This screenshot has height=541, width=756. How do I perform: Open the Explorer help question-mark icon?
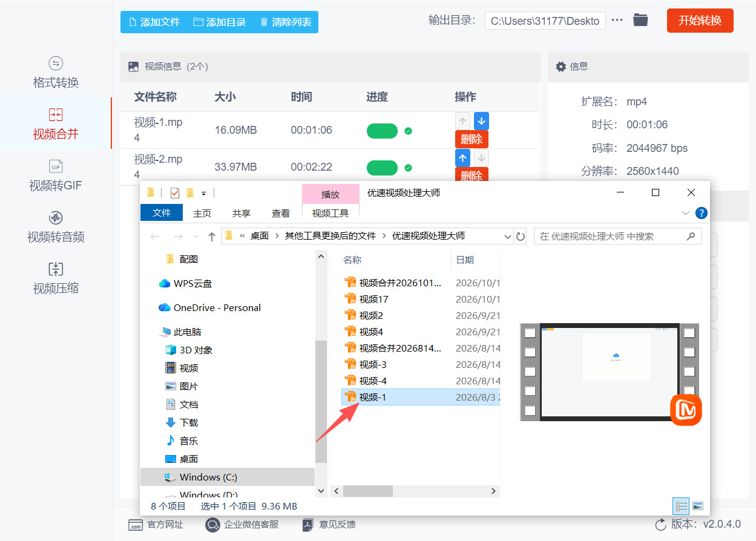(x=702, y=213)
